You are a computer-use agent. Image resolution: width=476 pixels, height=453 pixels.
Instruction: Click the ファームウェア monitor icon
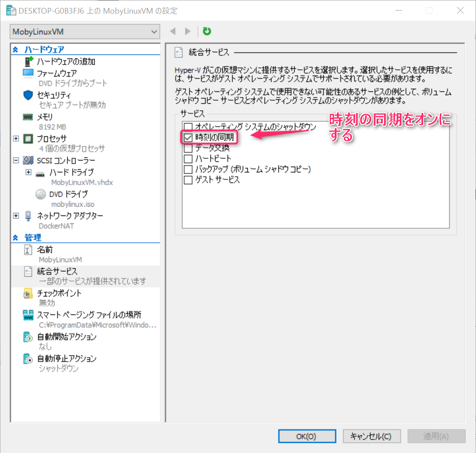[28, 73]
